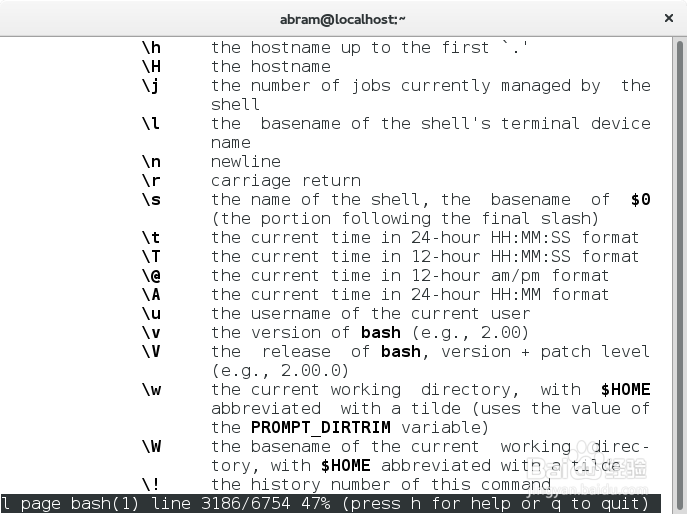Close the abram@localhost terminal window
This screenshot has height=514, width=687.
pyautogui.click(x=669, y=18)
